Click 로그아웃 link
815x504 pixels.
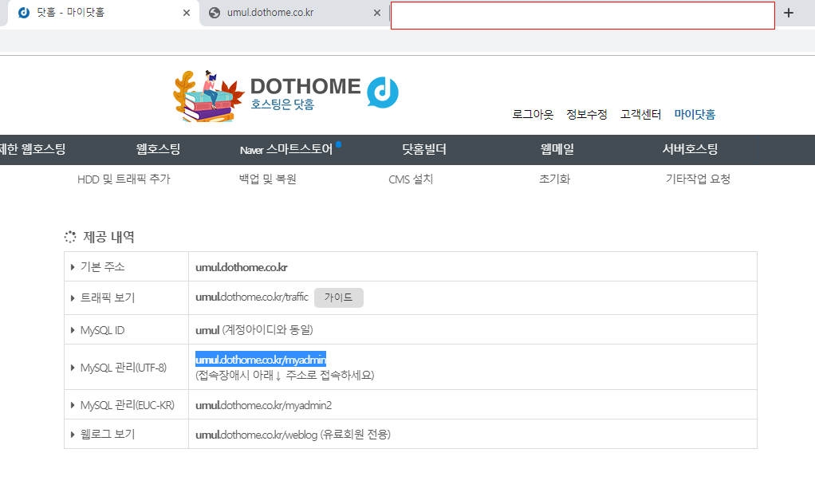tap(533, 114)
